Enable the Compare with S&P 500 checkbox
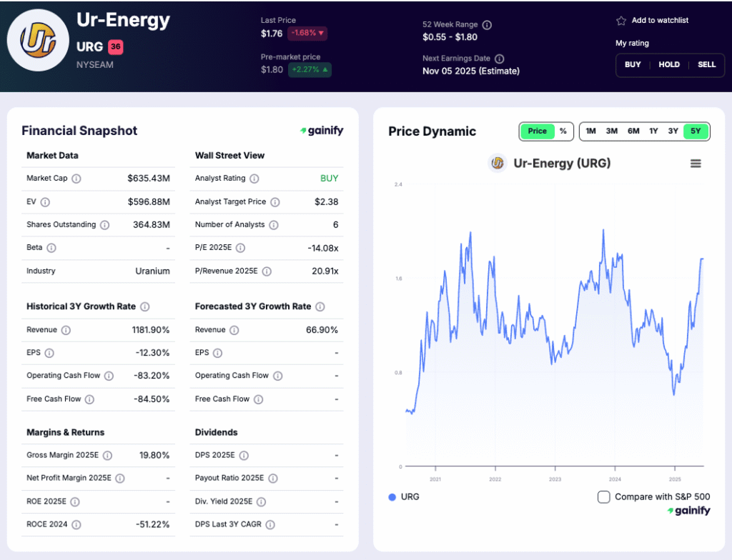This screenshot has height=560, width=732. click(x=604, y=496)
